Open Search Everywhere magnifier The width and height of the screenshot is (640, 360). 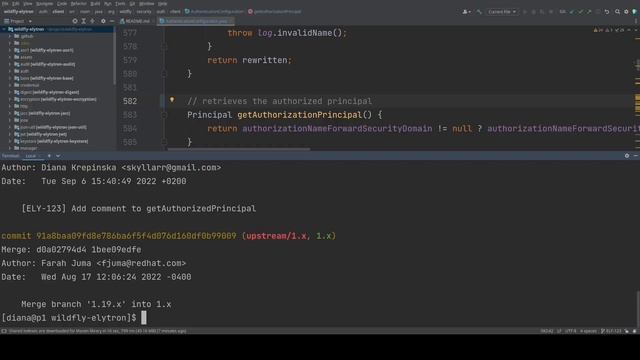[x=618, y=12]
